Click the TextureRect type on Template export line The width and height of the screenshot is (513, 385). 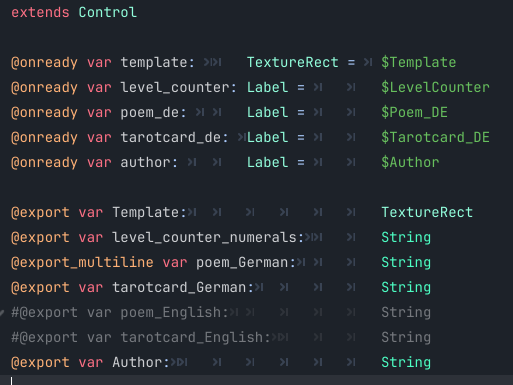point(427,212)
